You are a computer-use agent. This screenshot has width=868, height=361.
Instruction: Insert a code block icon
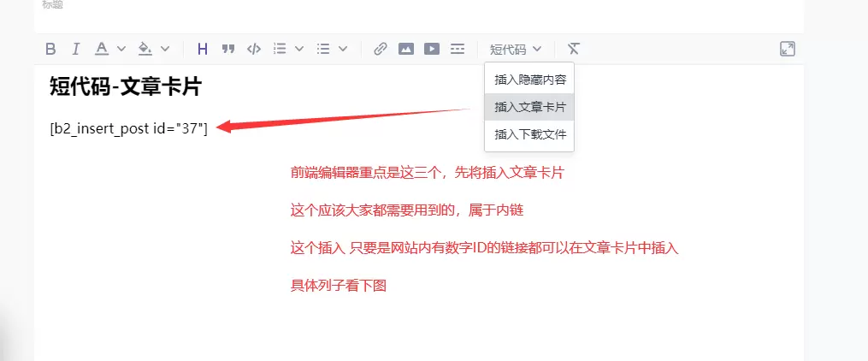[253, 50]
